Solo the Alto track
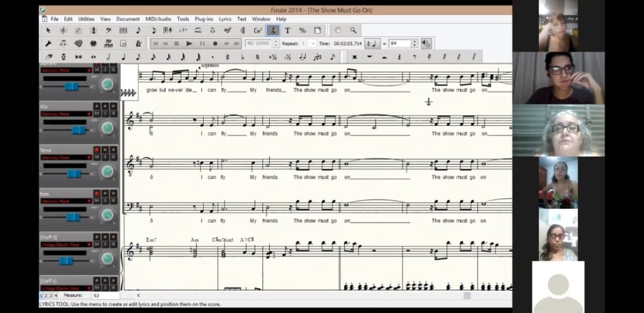 click(x=105, y=114)
